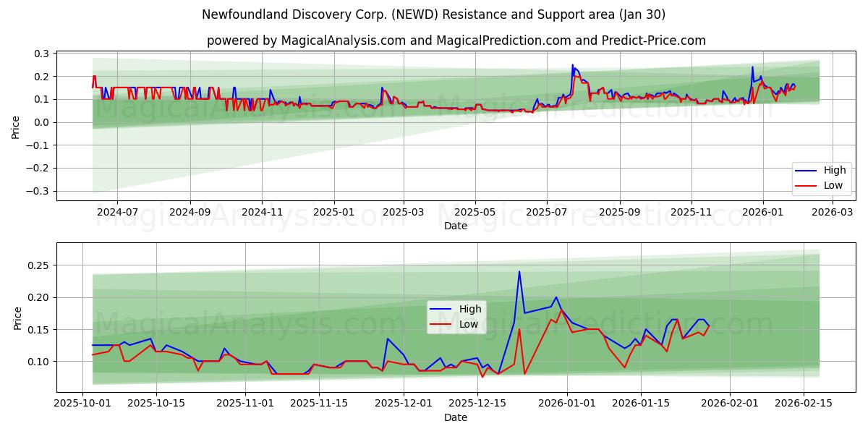Image resolution: width=868 pixels, height=434 pixels.
Task: Click the 2024-09 tick label on the top chart
Action: coord(190,213)
